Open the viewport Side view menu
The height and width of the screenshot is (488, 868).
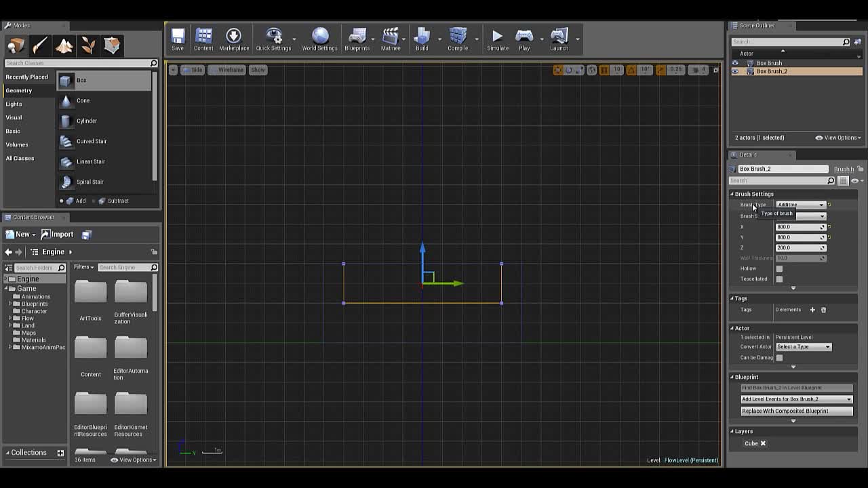pyautogui.click(x=193, y=70)
